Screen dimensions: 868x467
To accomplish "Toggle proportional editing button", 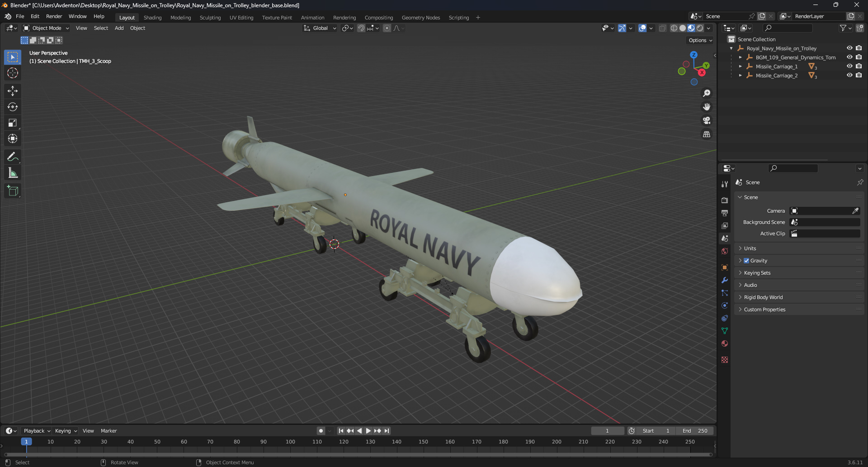I will click(x=387, y=28).
